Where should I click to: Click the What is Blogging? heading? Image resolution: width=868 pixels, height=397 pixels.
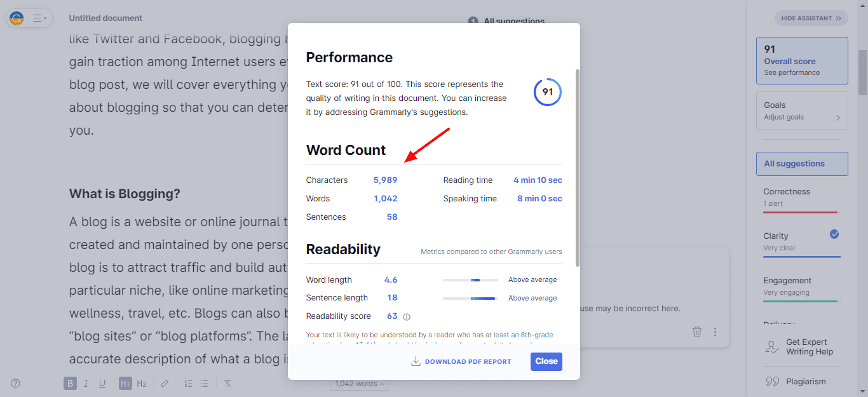click(125, 194)
